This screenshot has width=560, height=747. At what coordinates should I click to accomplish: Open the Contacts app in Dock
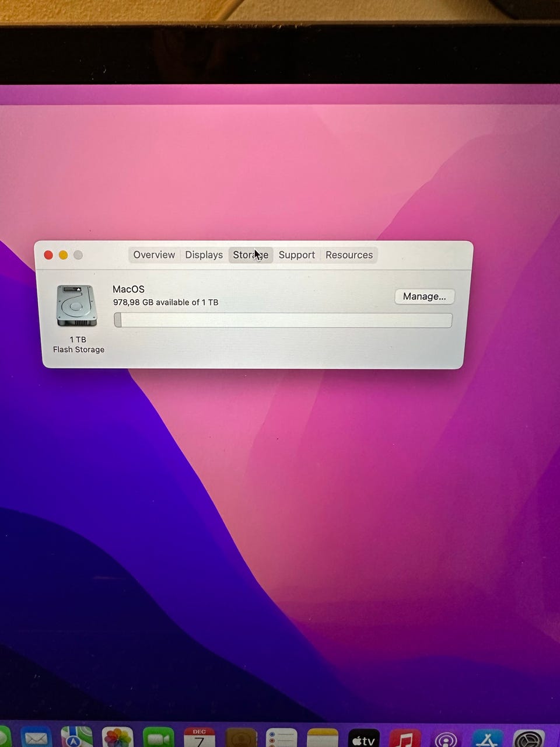241,737
